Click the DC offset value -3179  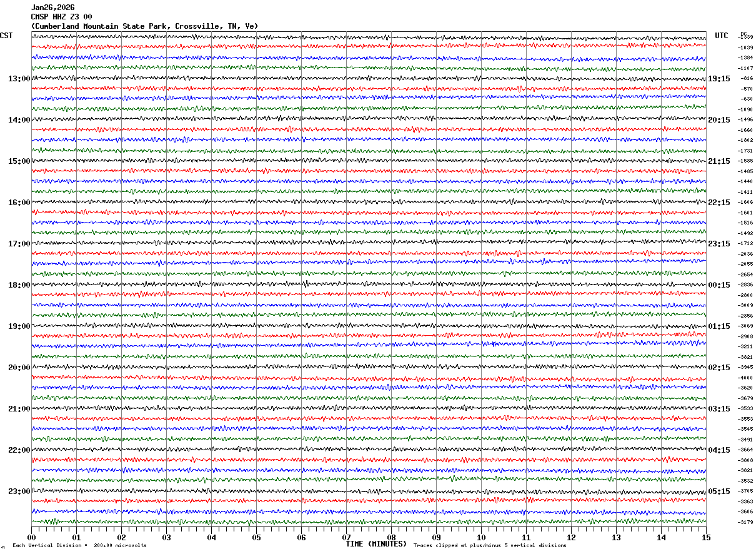(746, 522)
